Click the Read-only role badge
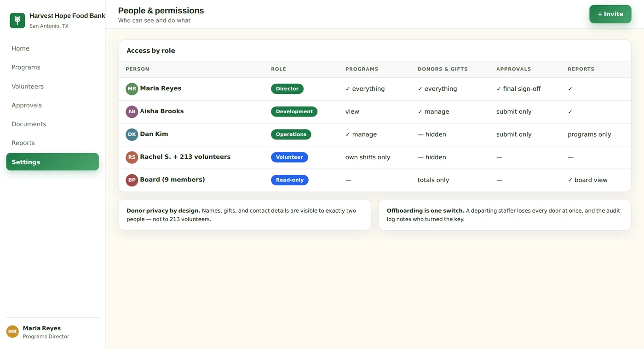 tap(289, 180)
